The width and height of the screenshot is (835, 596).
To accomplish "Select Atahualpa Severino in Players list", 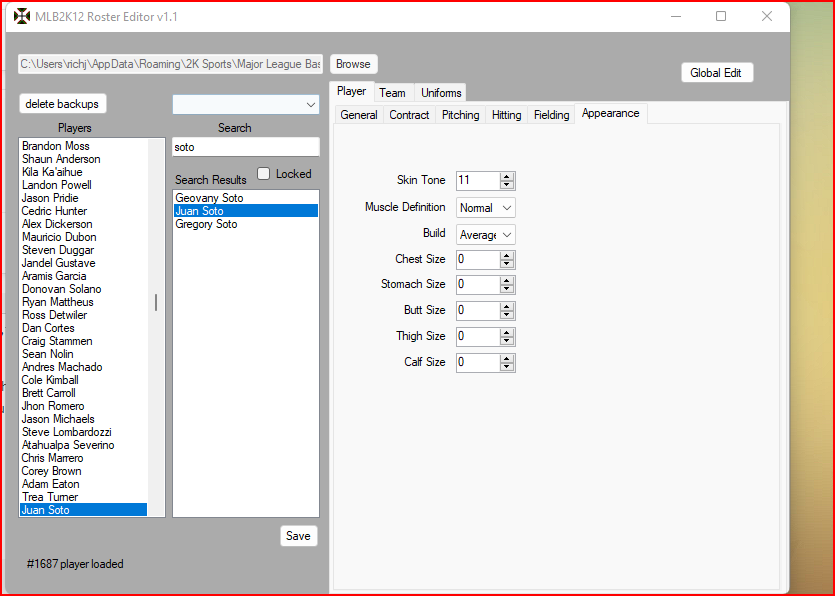I will (84, 445).
